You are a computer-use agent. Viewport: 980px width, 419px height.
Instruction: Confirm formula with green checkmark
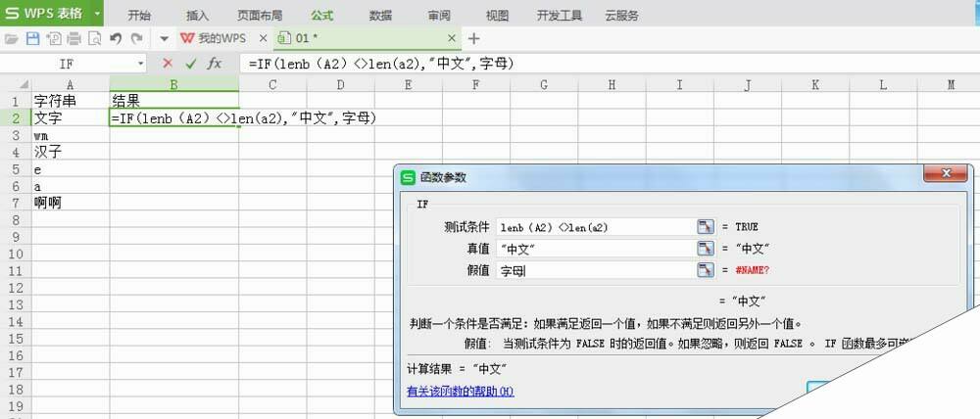point(191,64)
